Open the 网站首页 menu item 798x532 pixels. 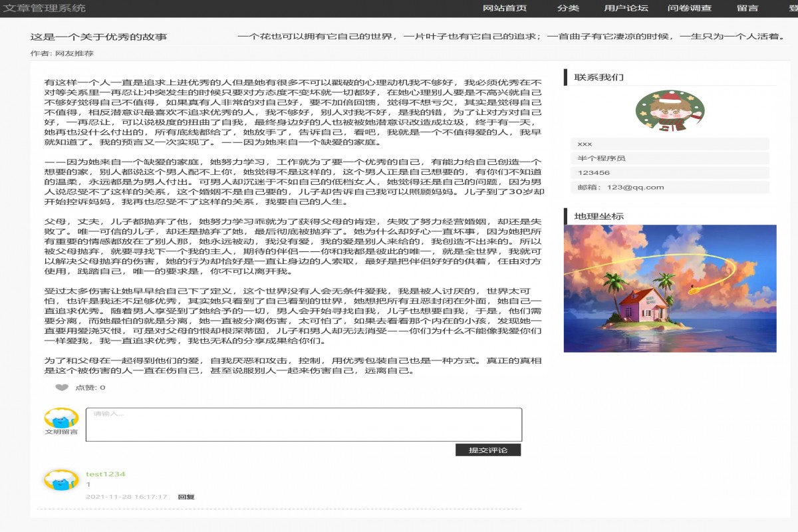(x=505, y=9)
